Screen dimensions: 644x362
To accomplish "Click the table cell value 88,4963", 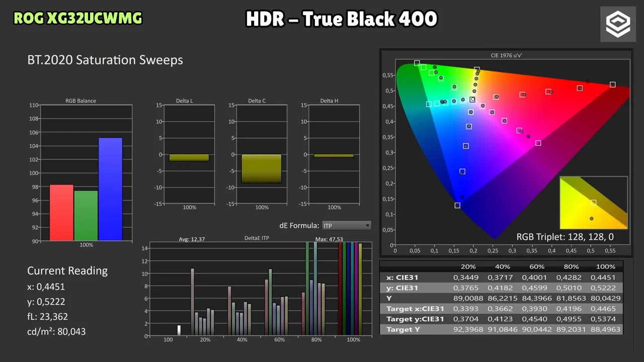I will pos(605,330).
